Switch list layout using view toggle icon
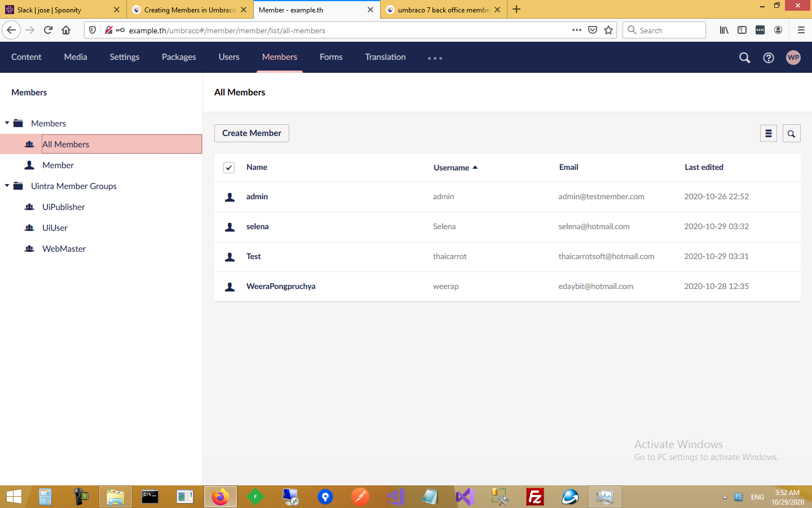The image size is (812, 508). [768, 133]
